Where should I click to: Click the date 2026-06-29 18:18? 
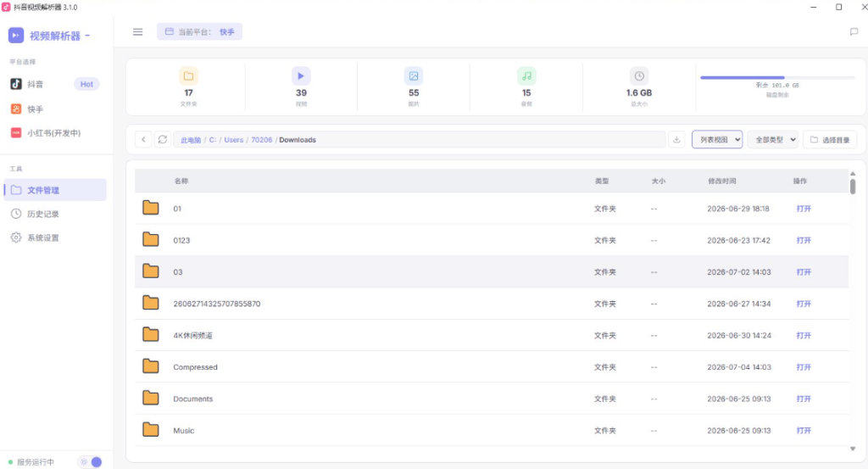pos(738,209)
